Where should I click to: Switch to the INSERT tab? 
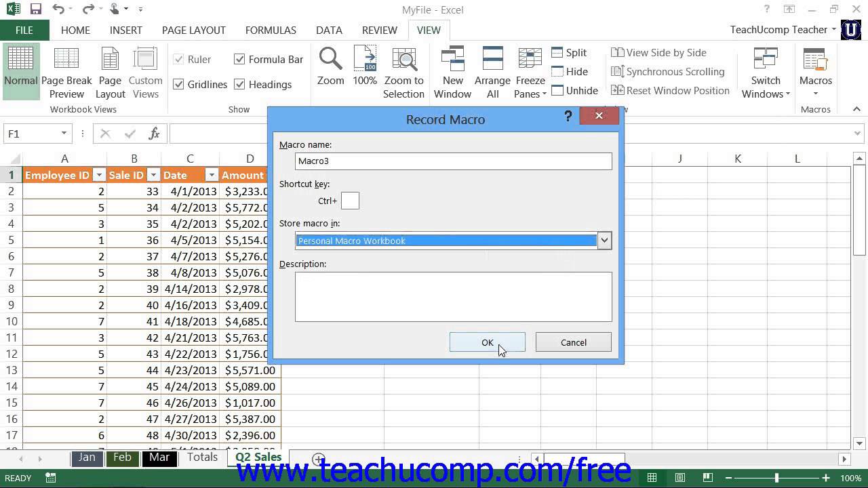[x=126, y=30]
